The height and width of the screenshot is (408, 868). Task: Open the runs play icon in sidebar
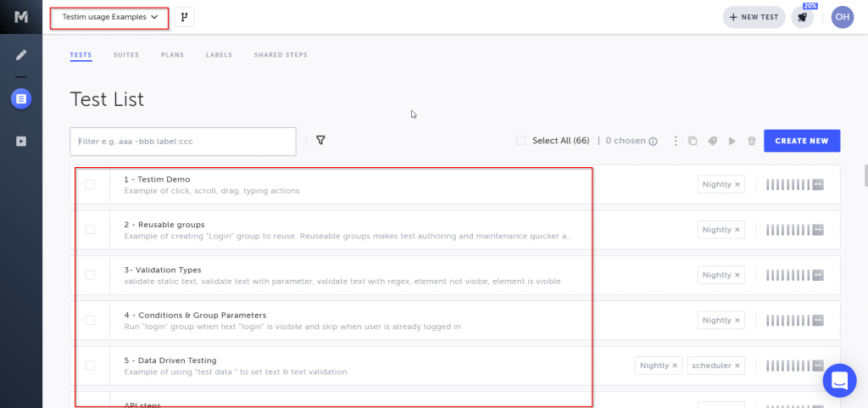(x=21, y=141)
